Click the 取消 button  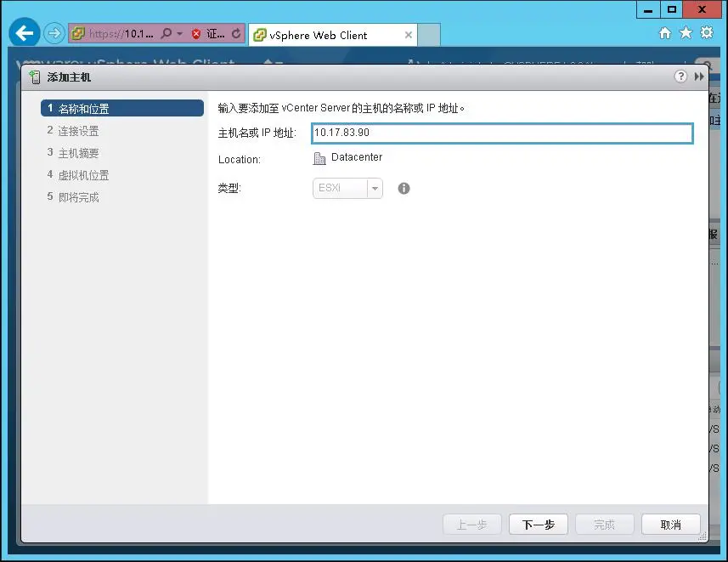click(671, 525)
